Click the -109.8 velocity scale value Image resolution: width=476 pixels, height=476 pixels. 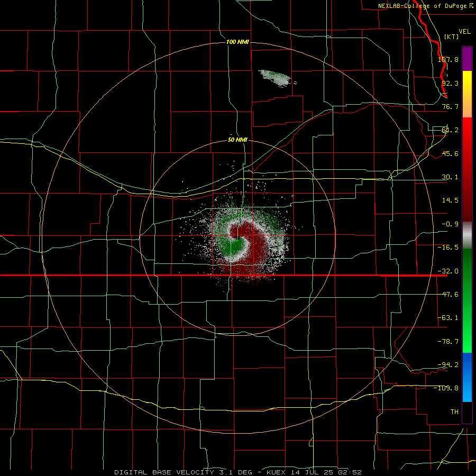[x=446, y=388]
